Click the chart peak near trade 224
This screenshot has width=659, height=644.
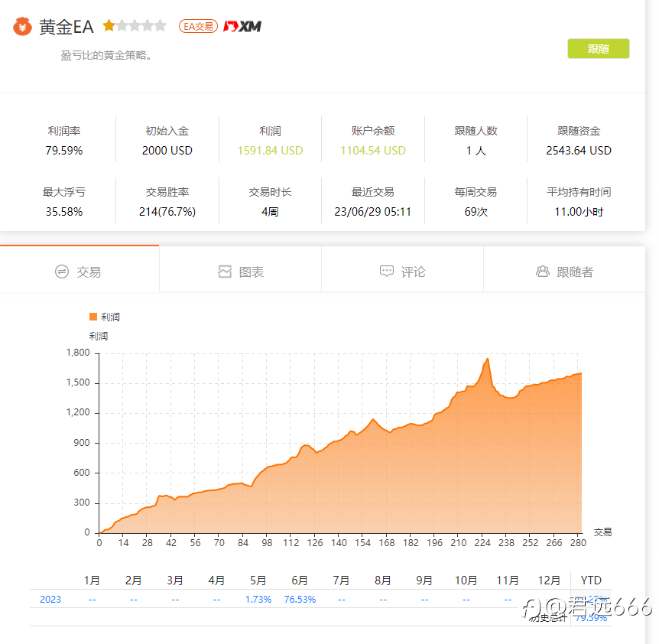coord(487,359)
